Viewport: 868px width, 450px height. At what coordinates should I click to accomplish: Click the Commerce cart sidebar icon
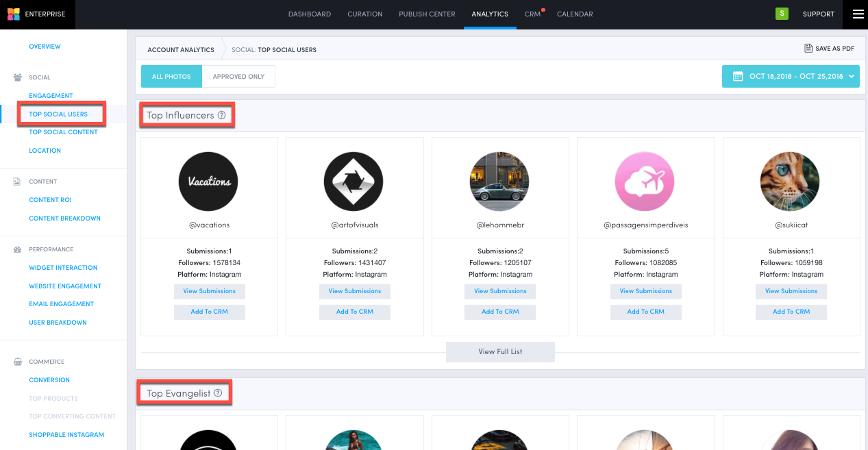(x=17, y=362)
